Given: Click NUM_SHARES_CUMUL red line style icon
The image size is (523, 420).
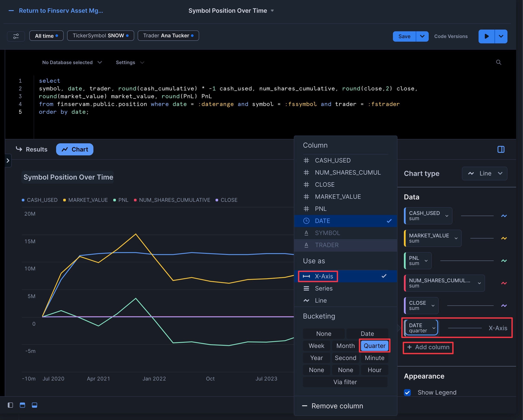Looking at the screenshot, I should (504, 283).
